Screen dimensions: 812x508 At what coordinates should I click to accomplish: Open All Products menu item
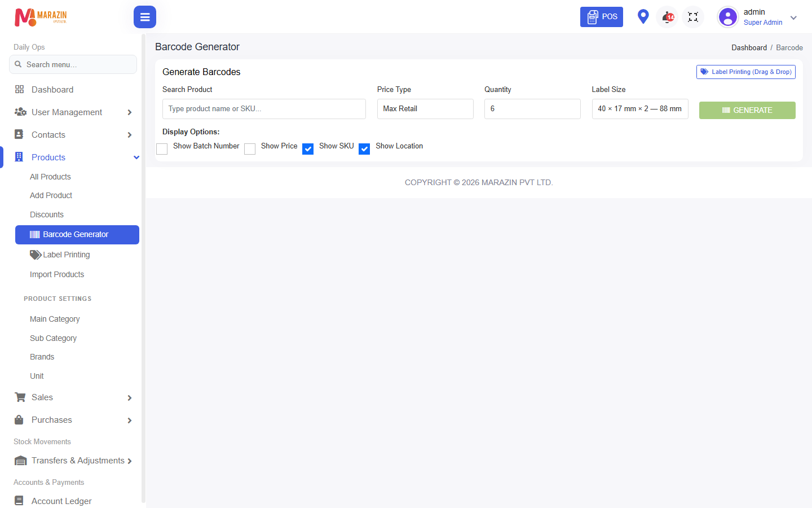[x=50, y=177]
